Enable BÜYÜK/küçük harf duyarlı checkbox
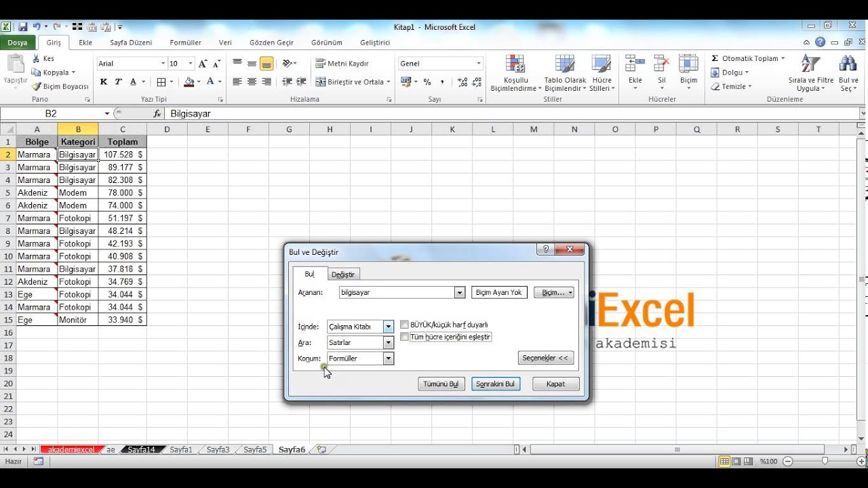Viewport: 868px width, 488px height. (404, 325)
